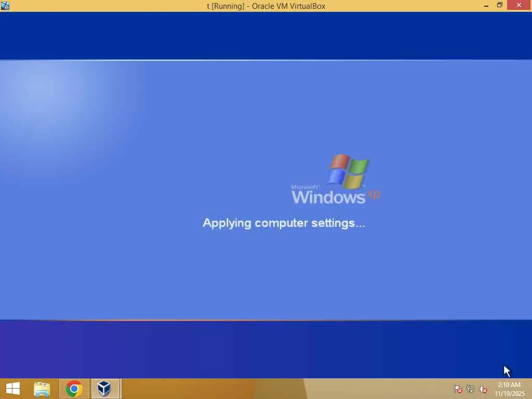The image size is (532, 399).
Task: Close the VirtualBox VM window
Action: (519, 5)
